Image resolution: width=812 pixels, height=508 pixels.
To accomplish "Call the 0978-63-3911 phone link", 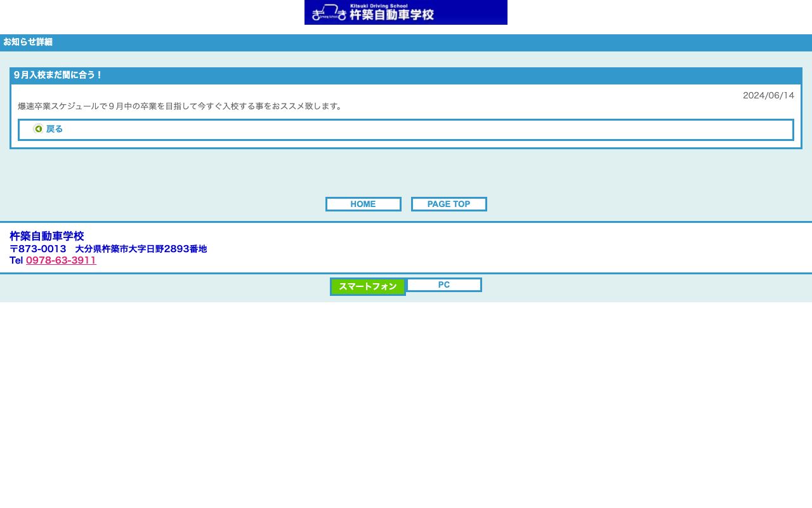I will (61, 260).
